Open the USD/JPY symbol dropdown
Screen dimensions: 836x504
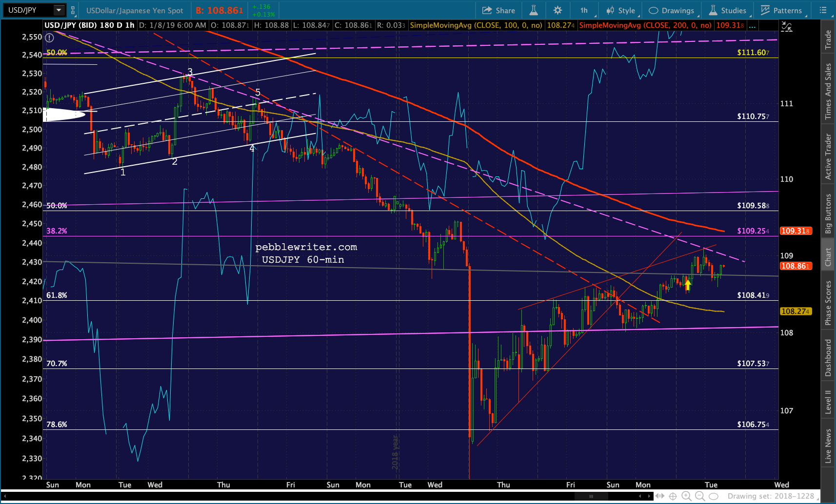click(x=59, y=10)
